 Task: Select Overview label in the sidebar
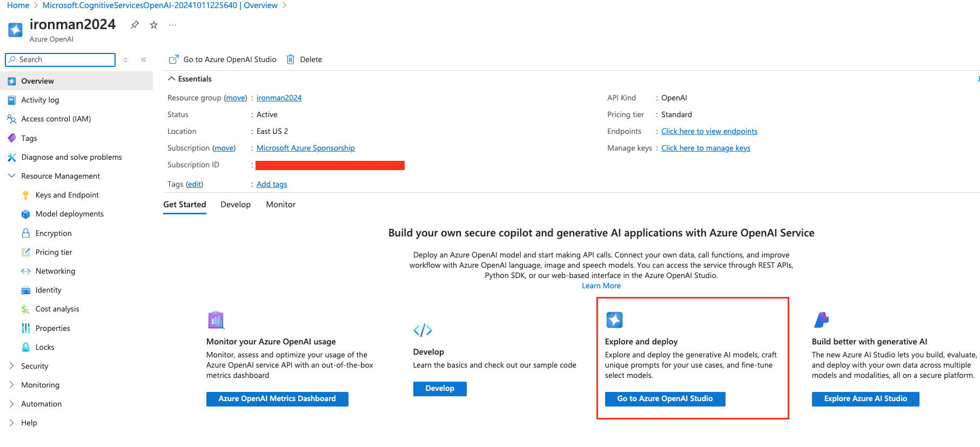click(38, 81)
